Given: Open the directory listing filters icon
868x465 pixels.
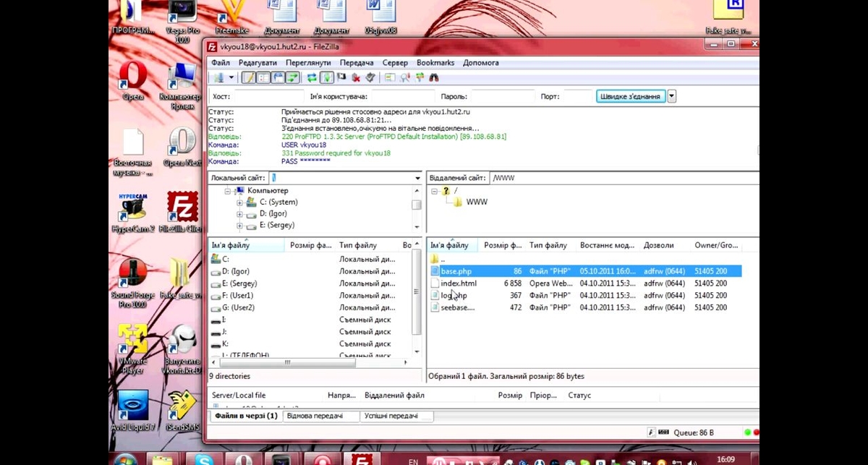Looking at the screenshot, I should (x=390, y=78).
